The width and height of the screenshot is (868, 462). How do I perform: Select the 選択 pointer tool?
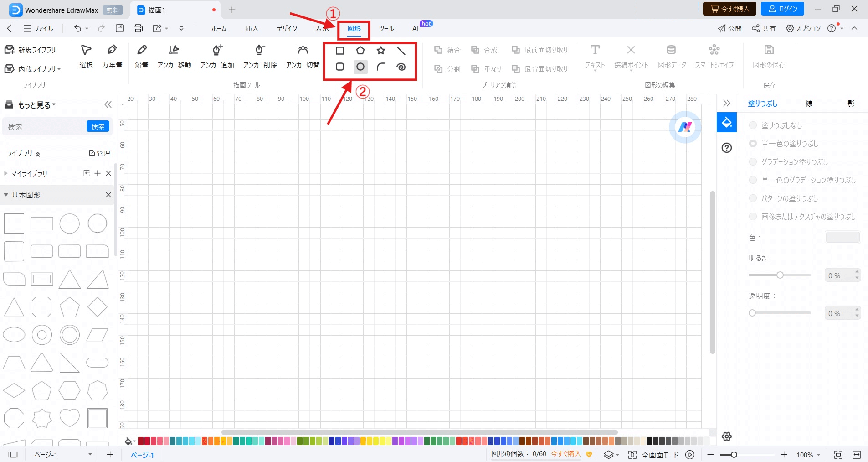tap(86, 57)
